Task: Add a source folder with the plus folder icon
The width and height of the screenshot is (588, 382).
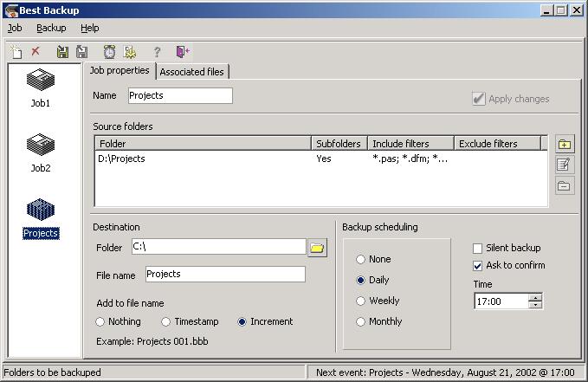Action: click(565, 144)
